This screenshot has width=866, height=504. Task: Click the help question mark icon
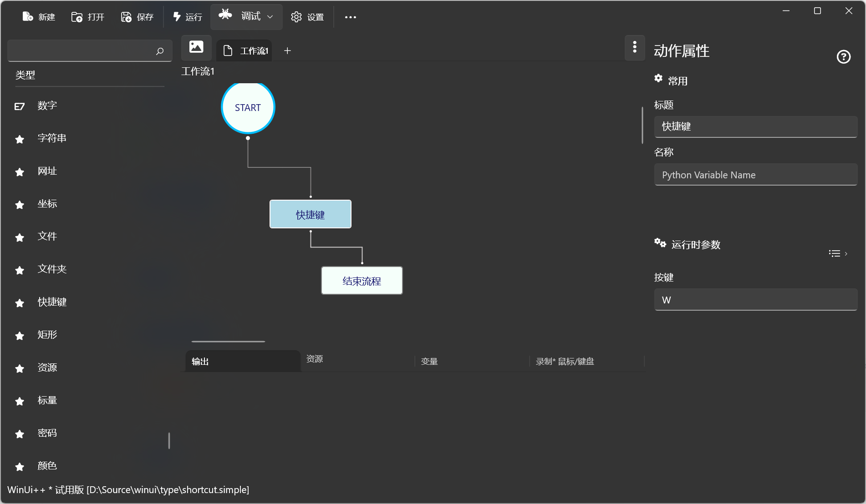(x=843, y=57)
